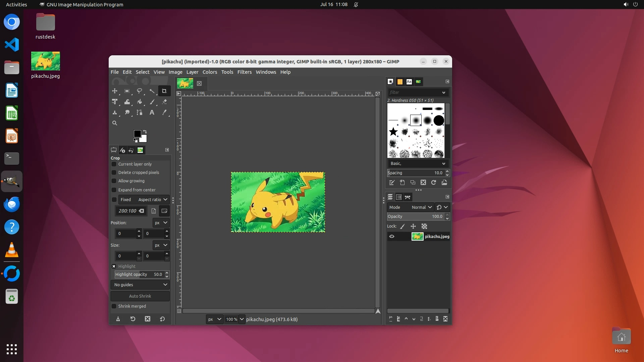Screen dimensions: 644x362
Task: Click the brush filter input field
Action: coord(414,93)
